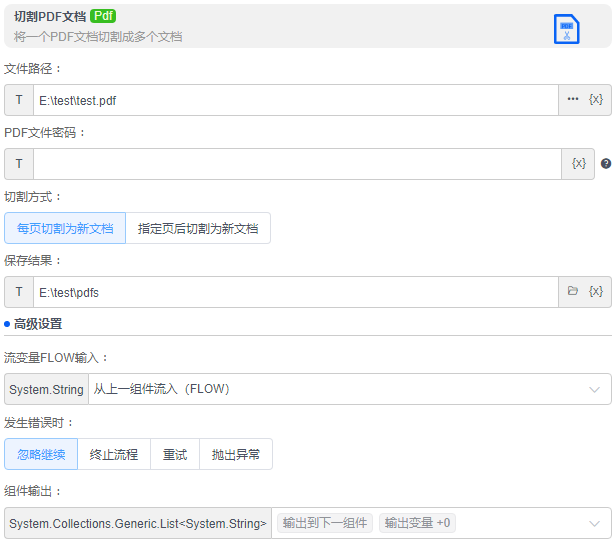Select 指定页后切割为新文档 cutting mode
This screenshot has width=616, height=543.
[x=198, y=228]
